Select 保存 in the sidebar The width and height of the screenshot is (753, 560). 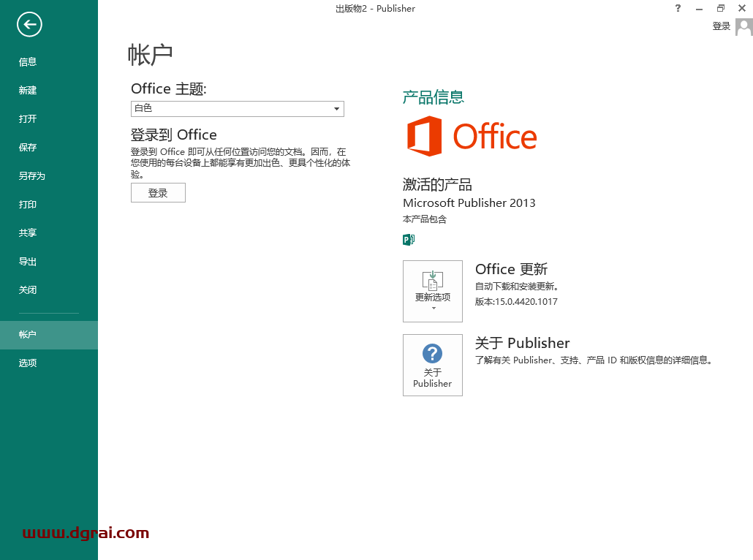27,148
